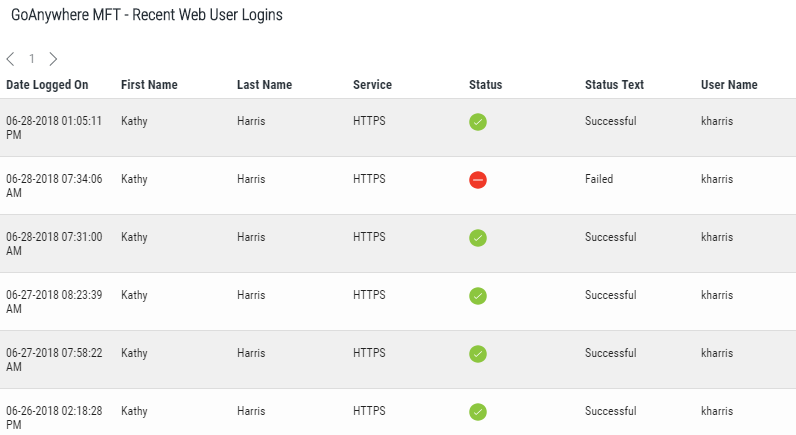Click kharris username in the first row
Image resolution: width=796 pixels, height=435 pixels.
717,122
